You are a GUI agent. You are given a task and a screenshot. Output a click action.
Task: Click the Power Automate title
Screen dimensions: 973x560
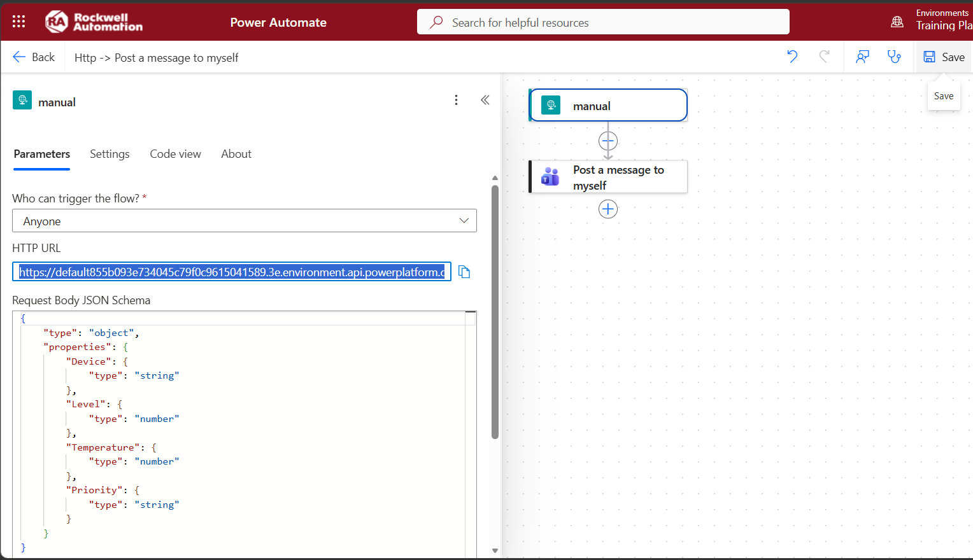[278, 22]
